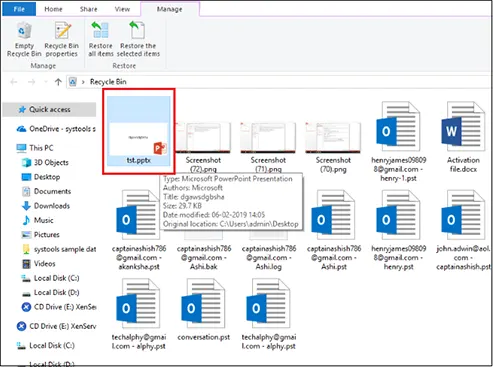
Task: Open Recycle Bin properties
Action: tap(62, 39)
